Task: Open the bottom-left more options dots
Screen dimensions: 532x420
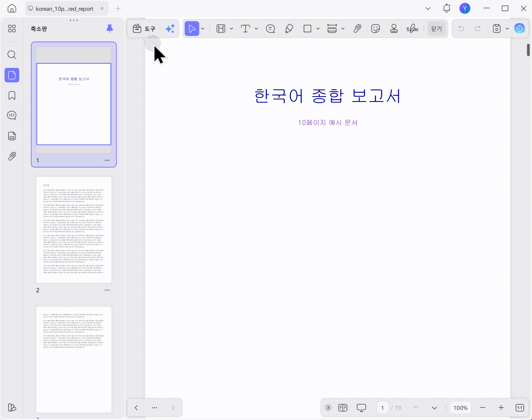Action: point(154,408)
